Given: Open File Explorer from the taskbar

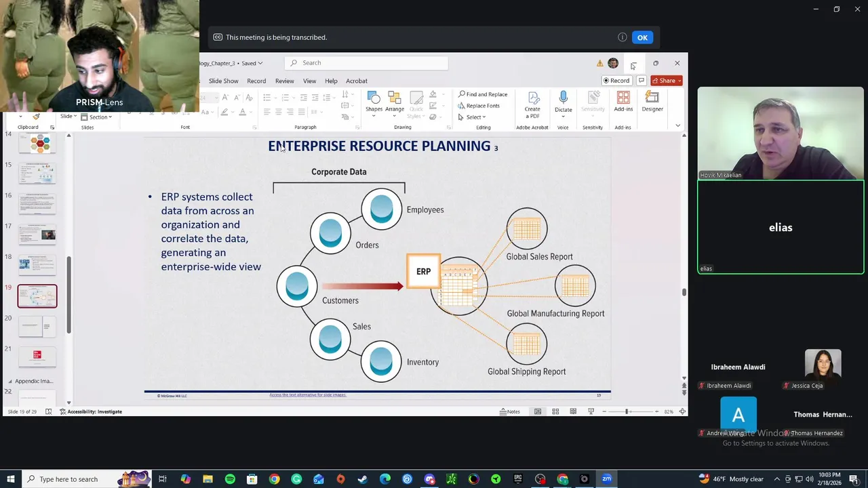Looking at the screenshot, I should click(208, 479).
